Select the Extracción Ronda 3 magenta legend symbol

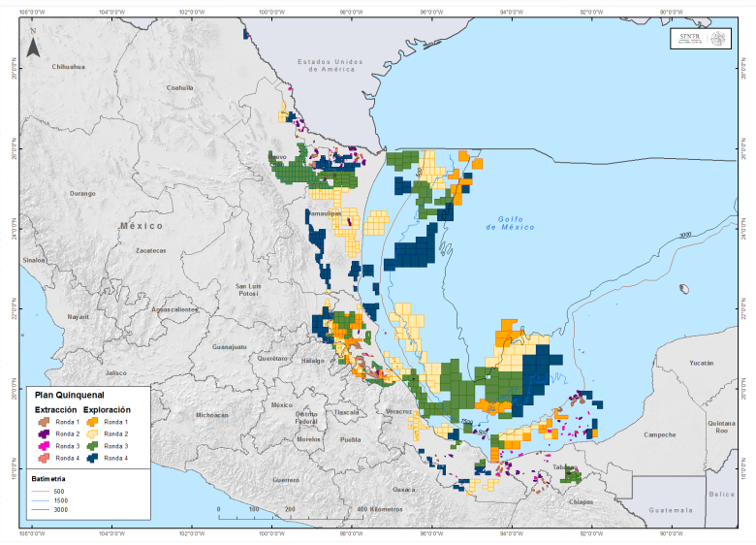tap(44, 446)
